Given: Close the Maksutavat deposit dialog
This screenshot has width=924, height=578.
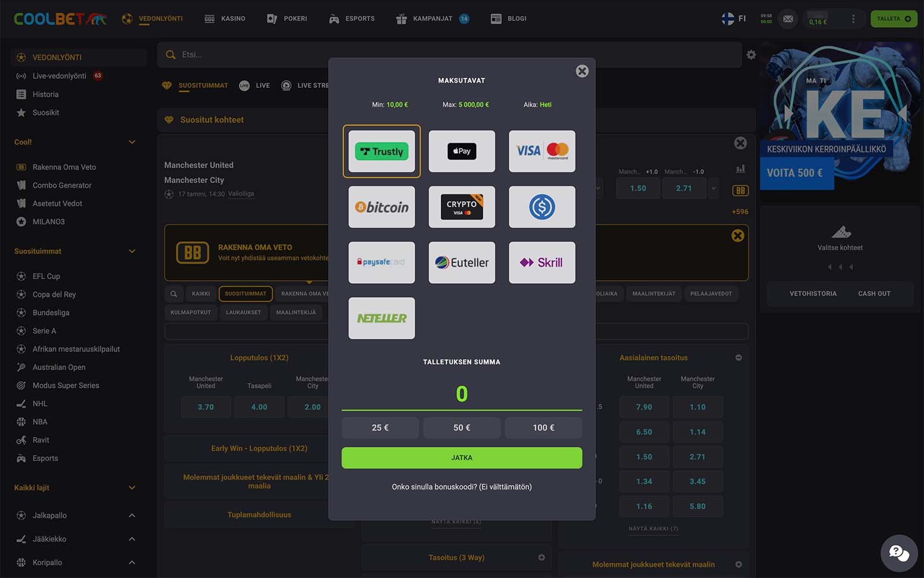Looking at the screenshot, I should (582, 71).
